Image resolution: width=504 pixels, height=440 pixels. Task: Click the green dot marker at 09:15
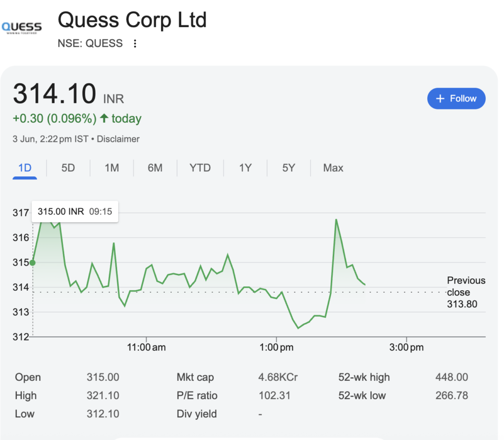click(x=32, y=263)
